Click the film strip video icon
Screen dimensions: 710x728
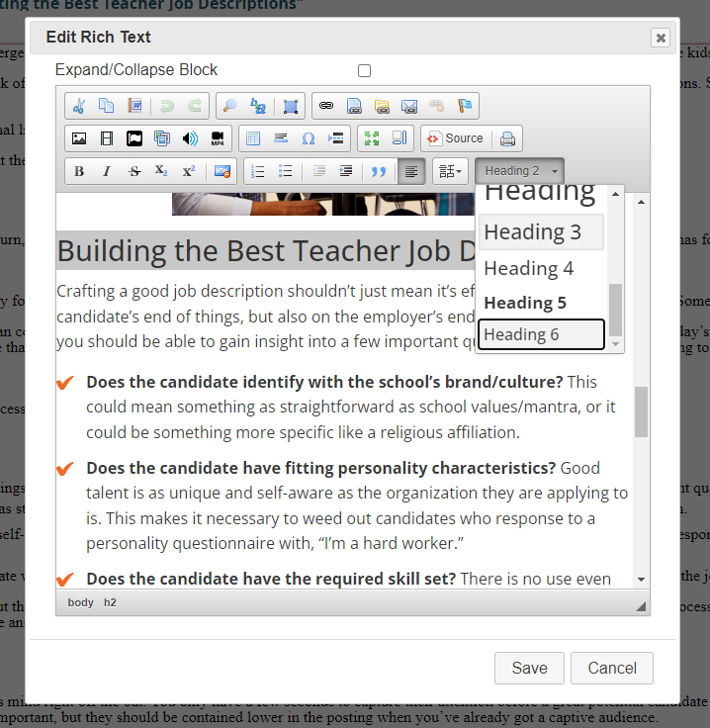(107, 138)
